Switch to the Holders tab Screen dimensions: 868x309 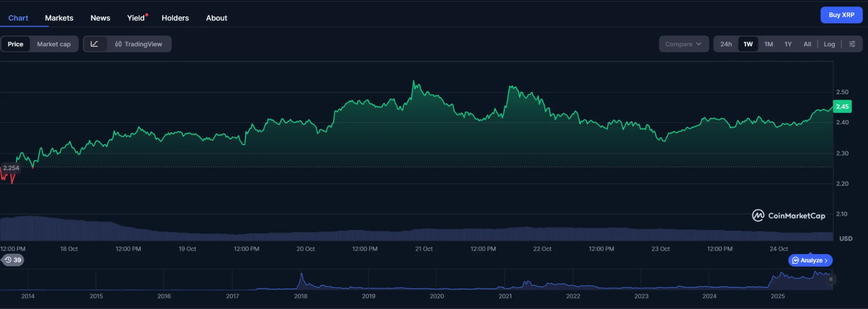(175, 18)
